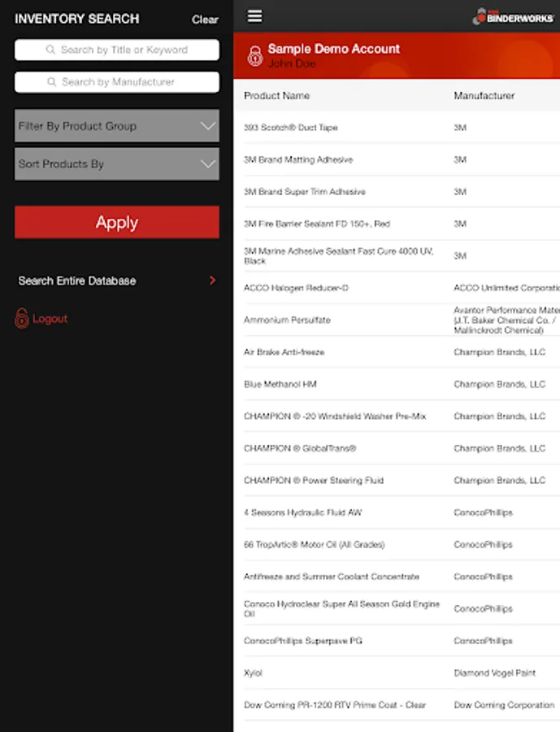
Task: Select ACCO Halogen Reducer-D product
Action: (x=296, y=288)
